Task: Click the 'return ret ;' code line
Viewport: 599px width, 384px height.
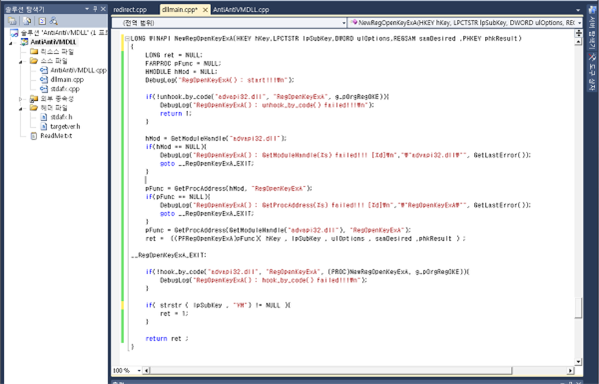Action: click(x=167, y=339)
